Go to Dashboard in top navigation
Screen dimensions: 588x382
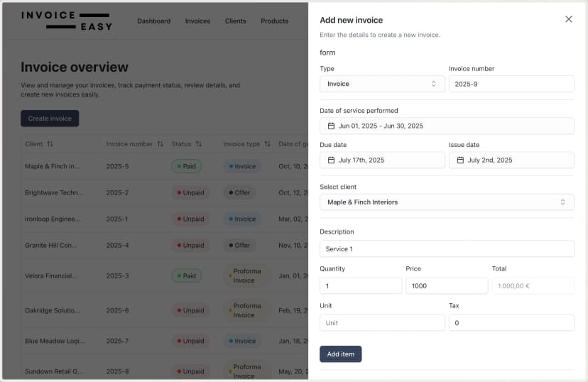153,21
